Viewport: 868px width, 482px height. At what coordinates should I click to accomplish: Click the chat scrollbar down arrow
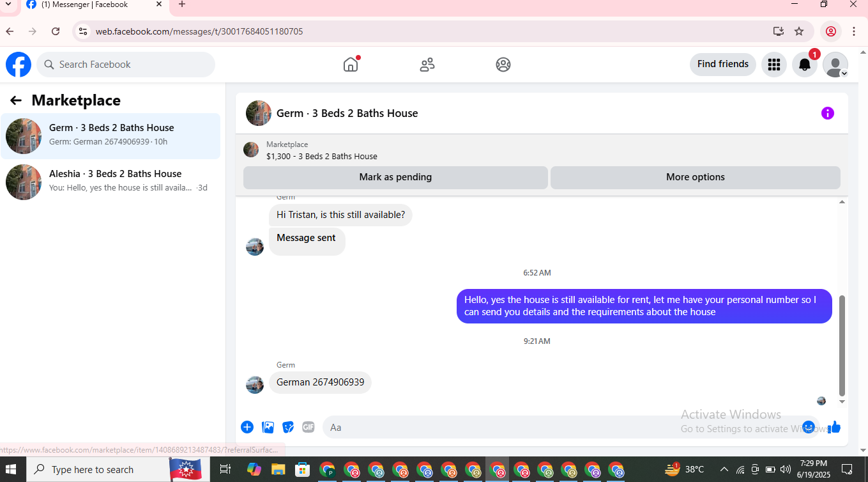842,401
